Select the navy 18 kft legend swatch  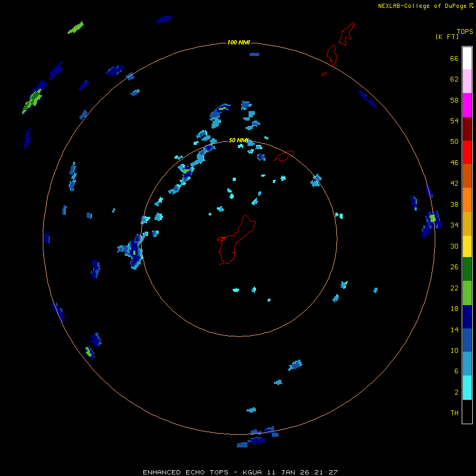(467, 317)
